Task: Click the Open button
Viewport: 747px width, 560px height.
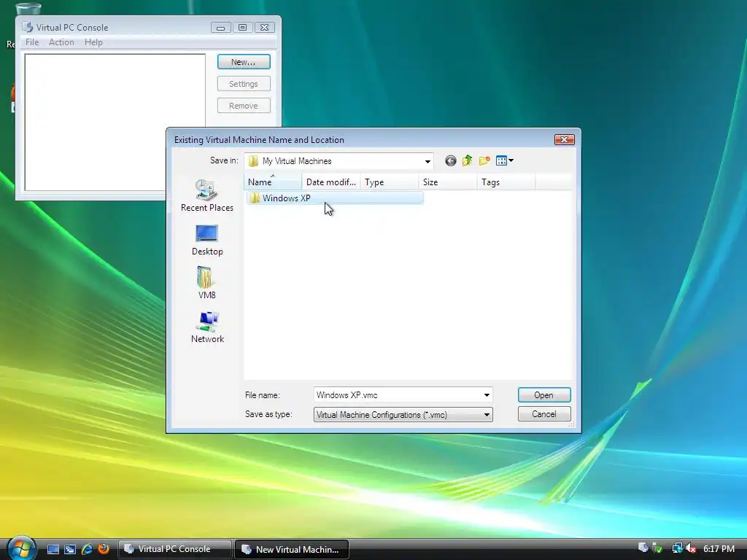Action: coord(544,394)
